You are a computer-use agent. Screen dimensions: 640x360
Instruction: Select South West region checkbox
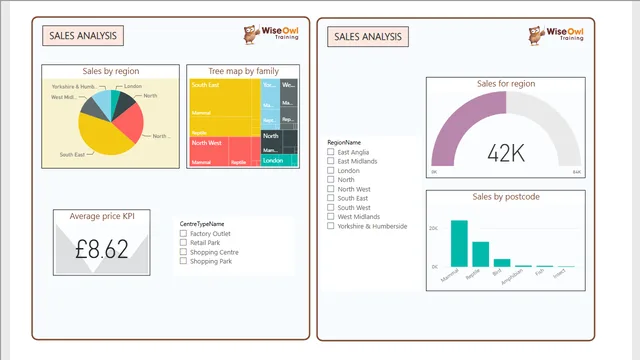point(331,207)
